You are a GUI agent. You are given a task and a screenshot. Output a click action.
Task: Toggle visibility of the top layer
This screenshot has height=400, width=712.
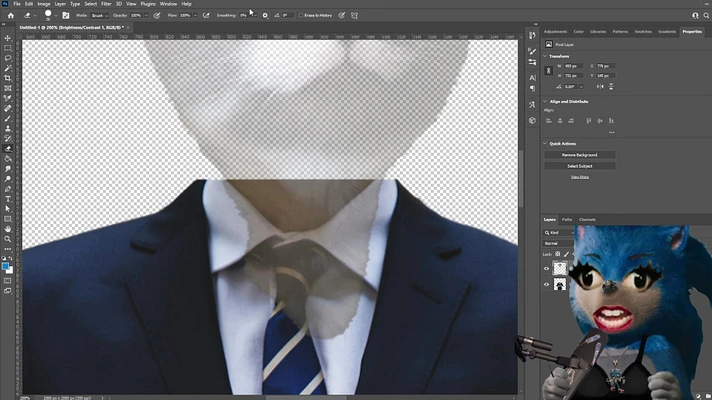click(547, 268)
